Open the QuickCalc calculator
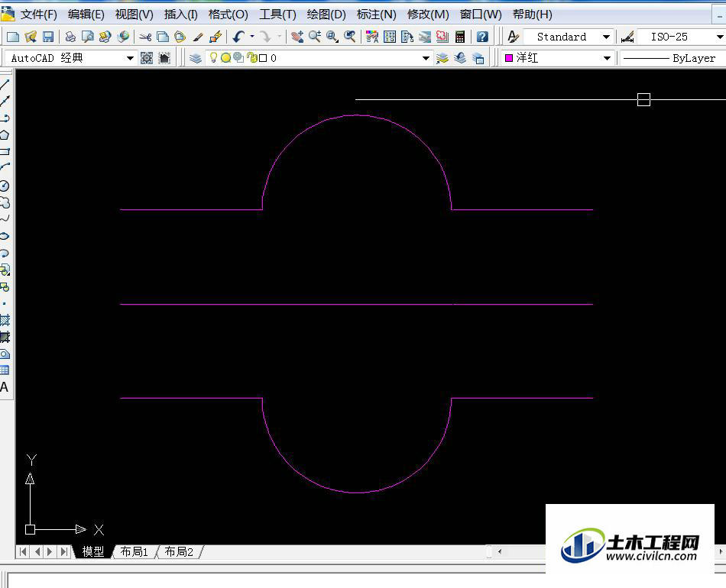The height and width of the screenshot is (588, 726). coord(460,37)
